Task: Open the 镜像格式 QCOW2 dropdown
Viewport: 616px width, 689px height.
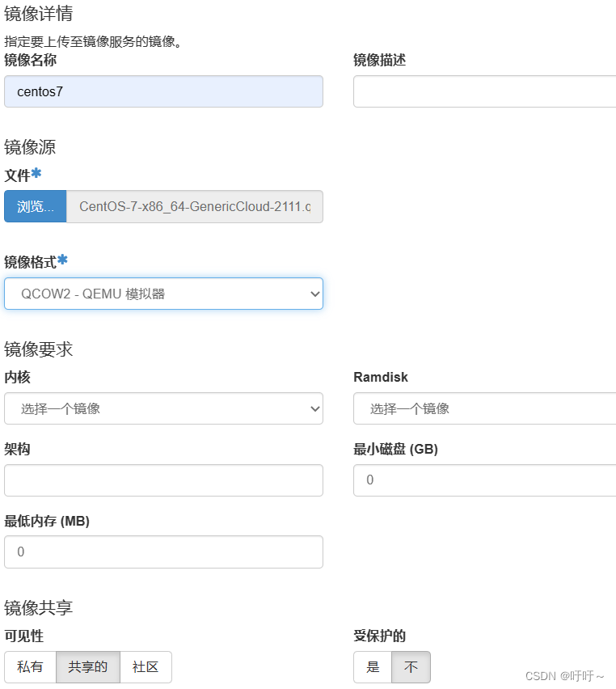Action: coord(163,294)
